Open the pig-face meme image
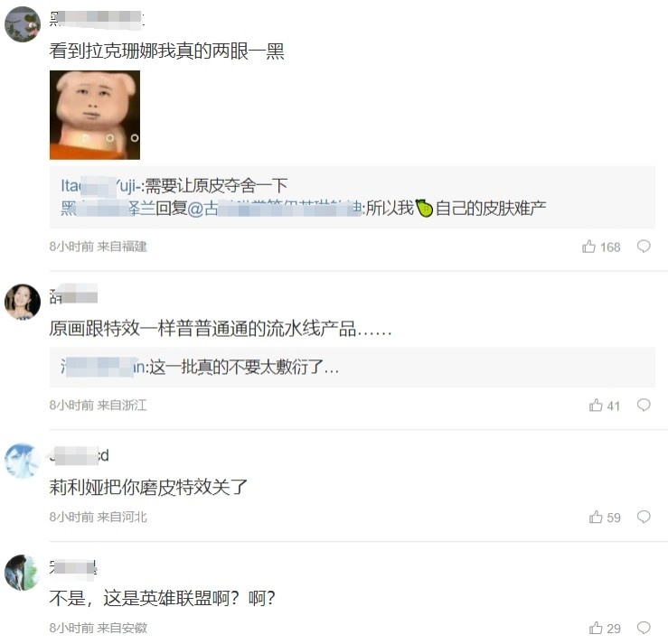The height and width of the screenshot is (644, 668). pos(95,115)
